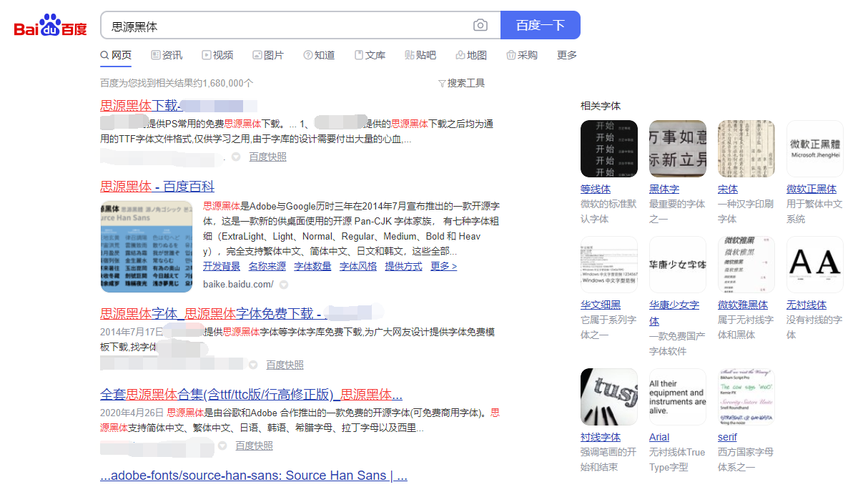Open the 微软正黑体 link
Viewport: 868px width, 487px height.
(x=812, y=189)
